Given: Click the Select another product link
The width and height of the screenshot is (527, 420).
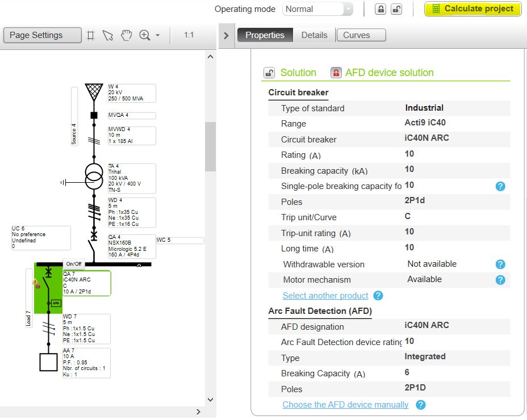Looking at the screenshot, I should (x=325, y=296).
